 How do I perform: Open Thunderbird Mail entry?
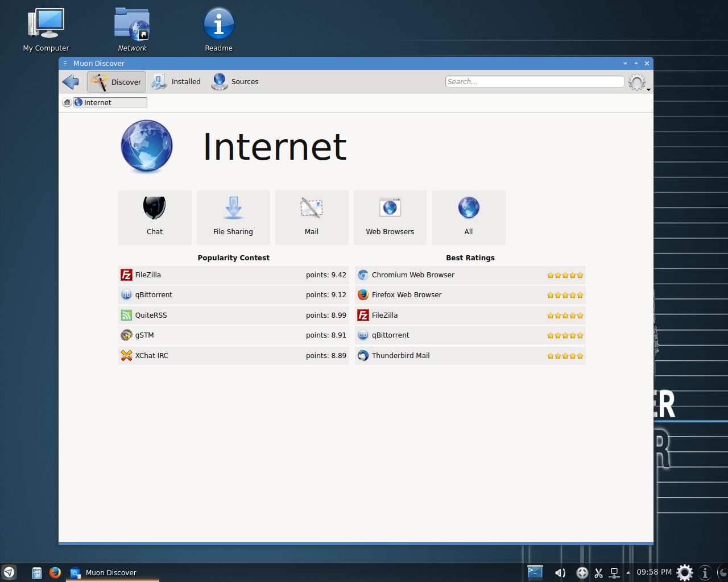[470, 356]
